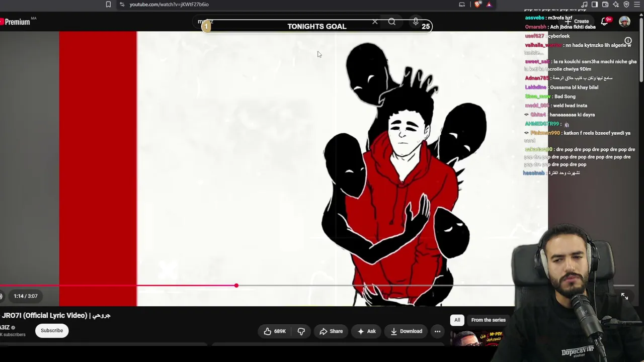This screenshot has width=644, height=362.
Task: Open the media control music note icon
Action: [584, 5]
